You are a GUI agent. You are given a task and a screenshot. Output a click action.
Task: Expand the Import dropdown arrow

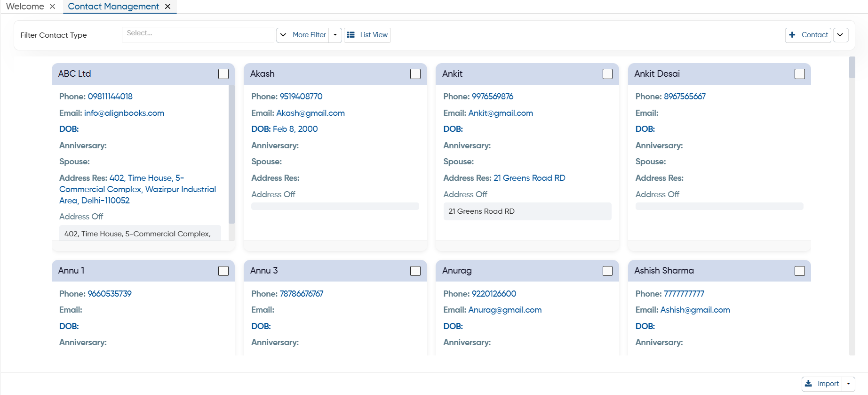(848, 384)
